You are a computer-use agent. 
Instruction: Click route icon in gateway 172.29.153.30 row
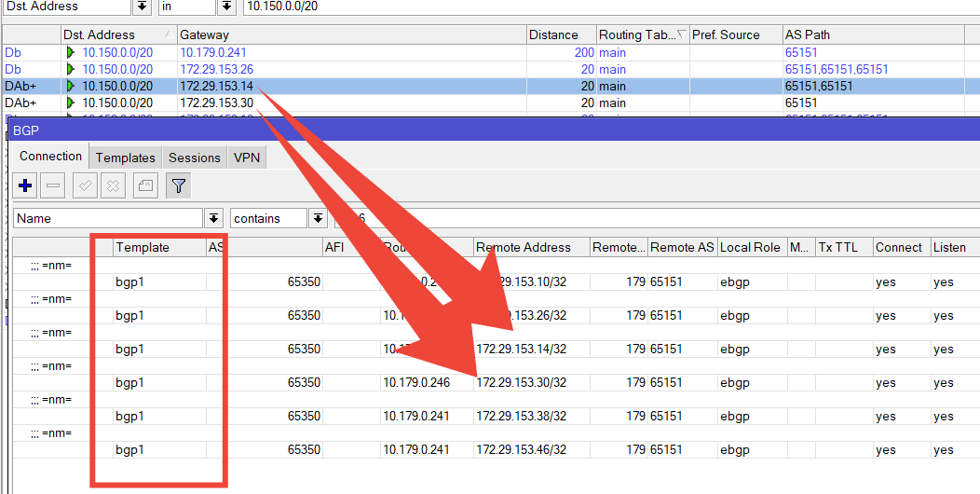[x=70, y=103]
